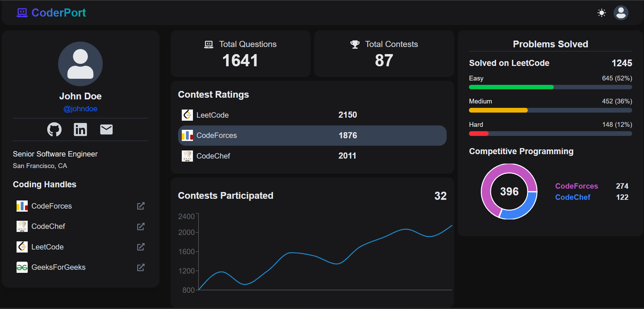Toggle the light/dark theme sun icon
Viewport: 644px width, 309px height.
click(x=601, y=13)
